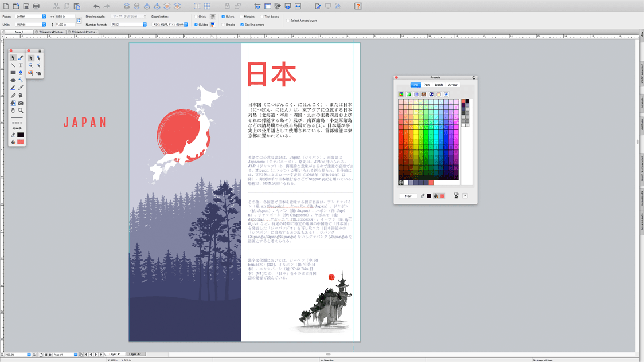Go to the previous page arrow
The width and height of the screenshot is (644, 362).
point(91,355)
